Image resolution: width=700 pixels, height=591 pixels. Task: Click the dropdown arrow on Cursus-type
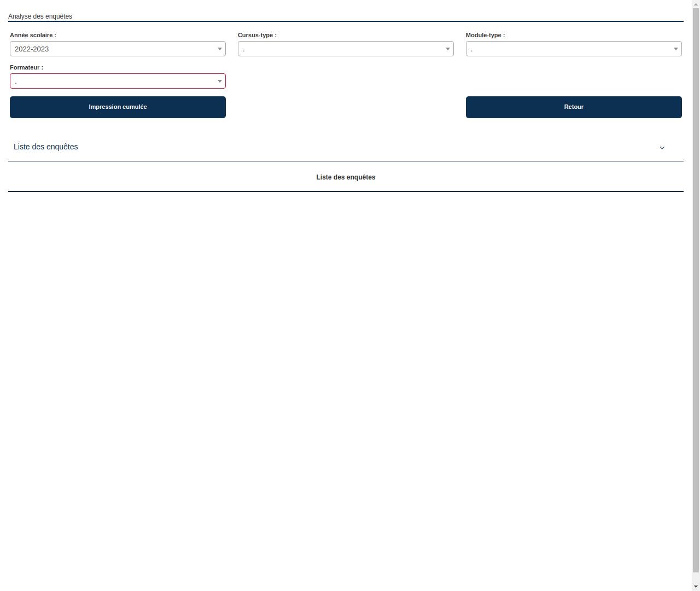(448, 49)
